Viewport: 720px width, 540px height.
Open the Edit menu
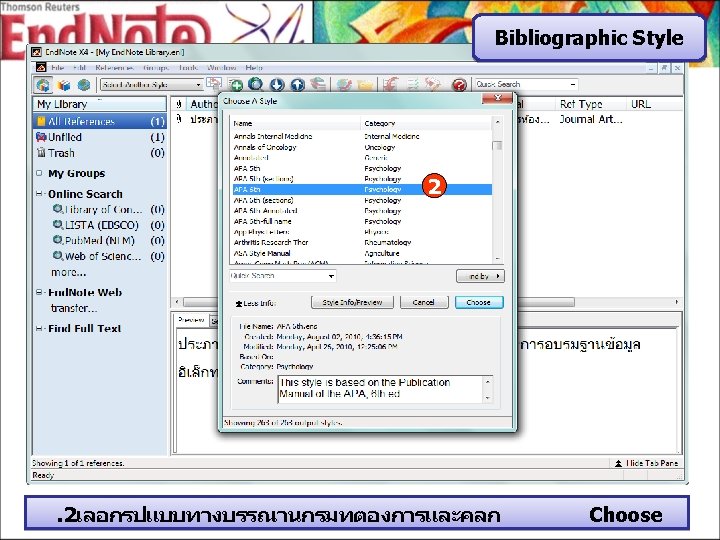coord(79,68)
